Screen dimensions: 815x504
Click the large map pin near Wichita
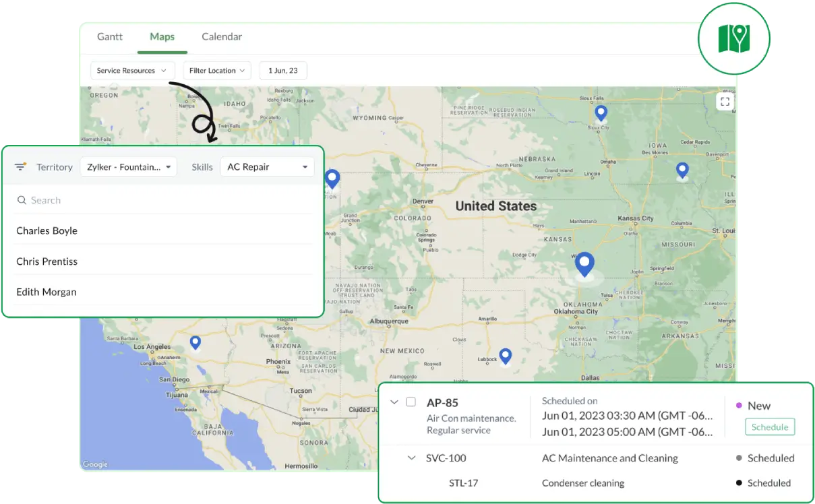[x=584, y=264]
